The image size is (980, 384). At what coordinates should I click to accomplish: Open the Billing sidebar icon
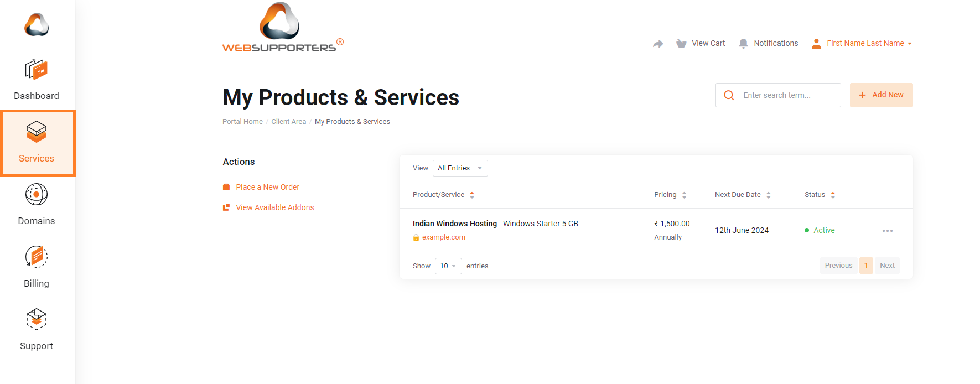pyautogui.click(x=37, y=257)
